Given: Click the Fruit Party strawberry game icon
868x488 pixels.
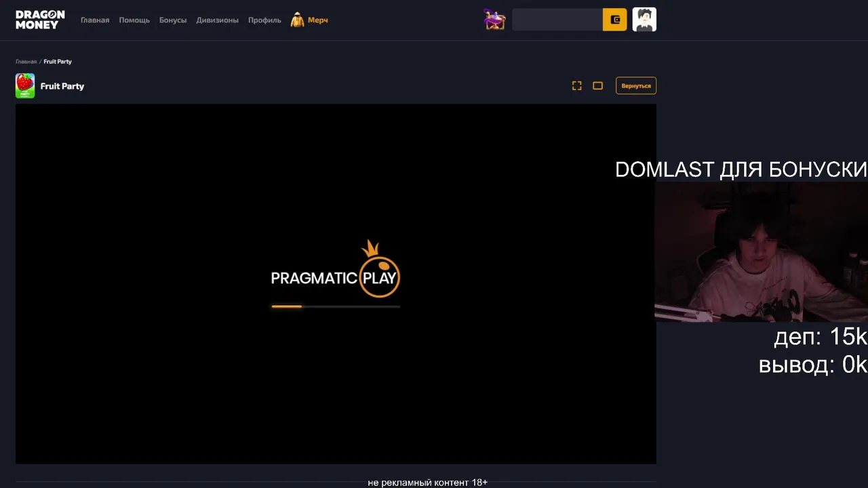Looking at the screenshot, I should 25,86.
